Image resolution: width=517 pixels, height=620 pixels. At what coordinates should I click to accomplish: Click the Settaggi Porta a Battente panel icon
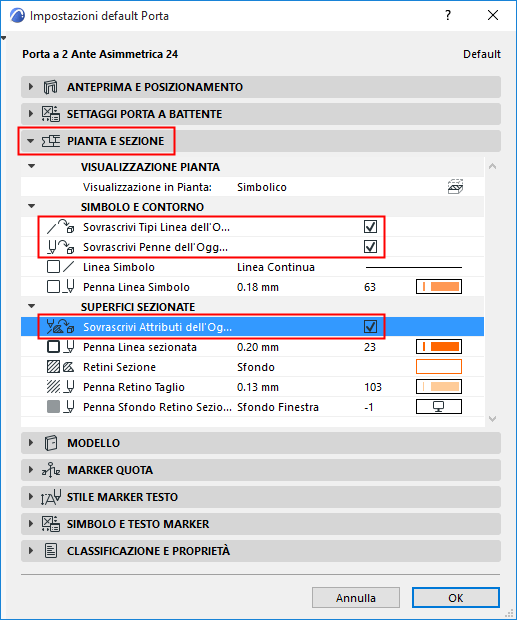coord(51,114)
